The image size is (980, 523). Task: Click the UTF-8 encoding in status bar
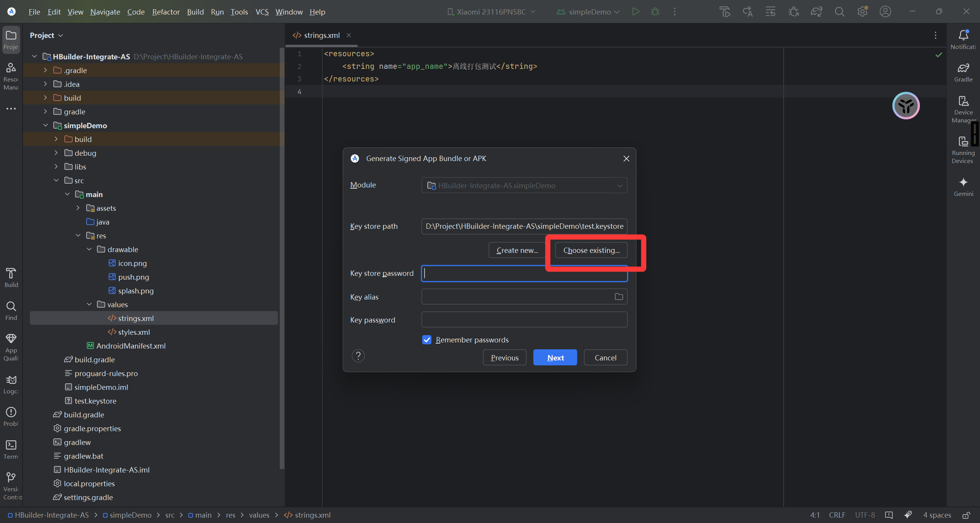(x=865, y=515)
